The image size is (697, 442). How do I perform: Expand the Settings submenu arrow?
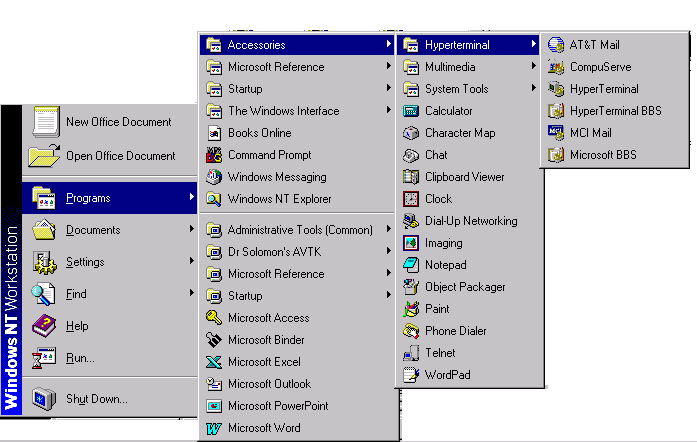point(192,261)
